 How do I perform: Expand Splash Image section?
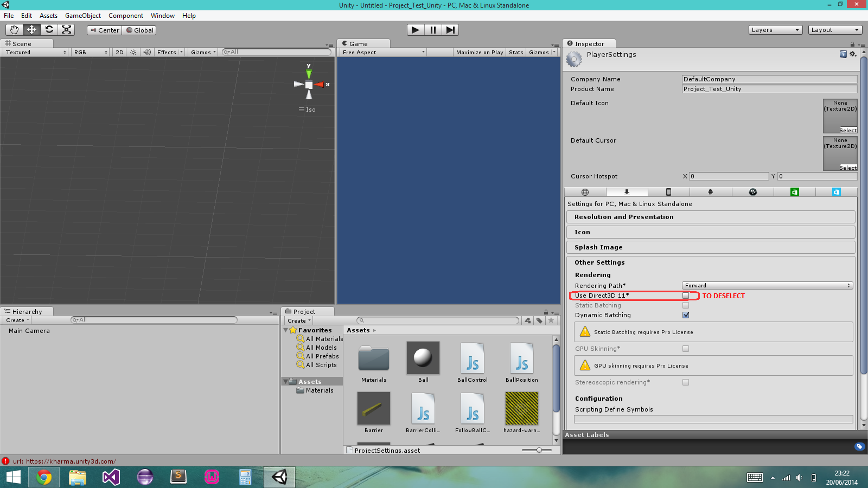711,247
